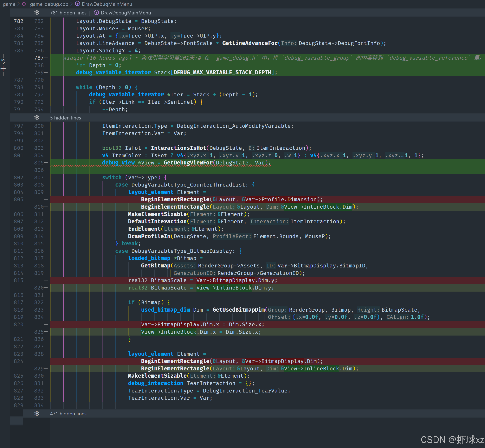This screenshot has width=485, height=448.
Task: Click the C++ file icon in breadcrumb
Action: (x=25, y=4)
